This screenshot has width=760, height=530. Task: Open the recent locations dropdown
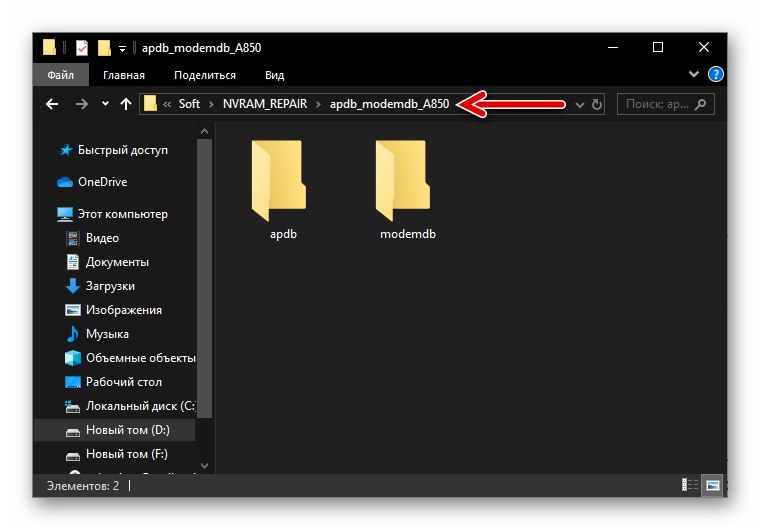[x=105, y=104]
